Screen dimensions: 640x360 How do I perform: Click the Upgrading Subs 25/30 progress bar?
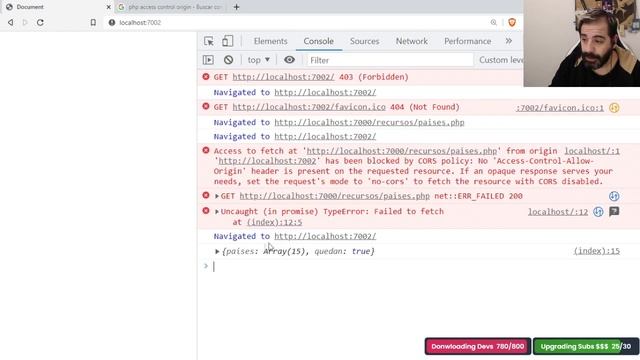coord(586,346)
